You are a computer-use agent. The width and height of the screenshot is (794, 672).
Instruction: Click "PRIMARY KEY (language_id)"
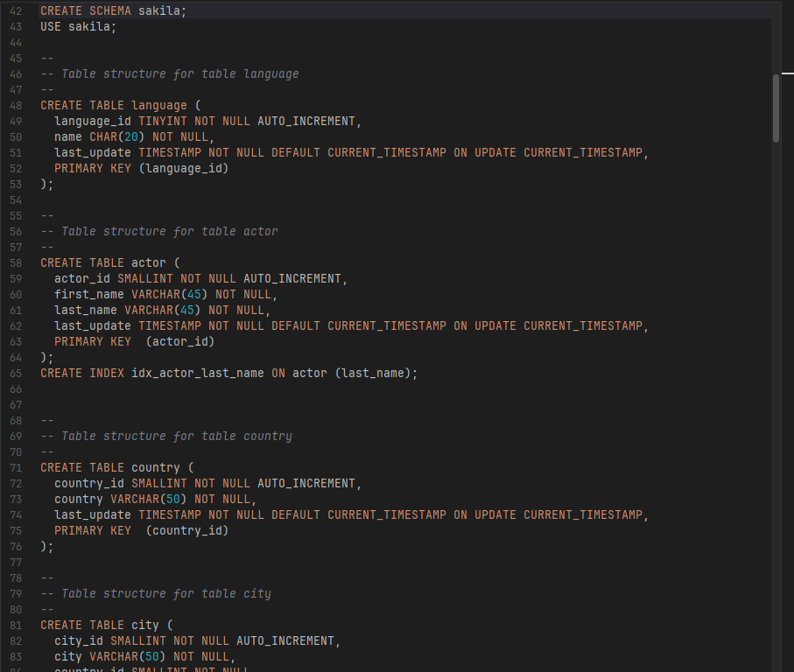pos(141,168)
